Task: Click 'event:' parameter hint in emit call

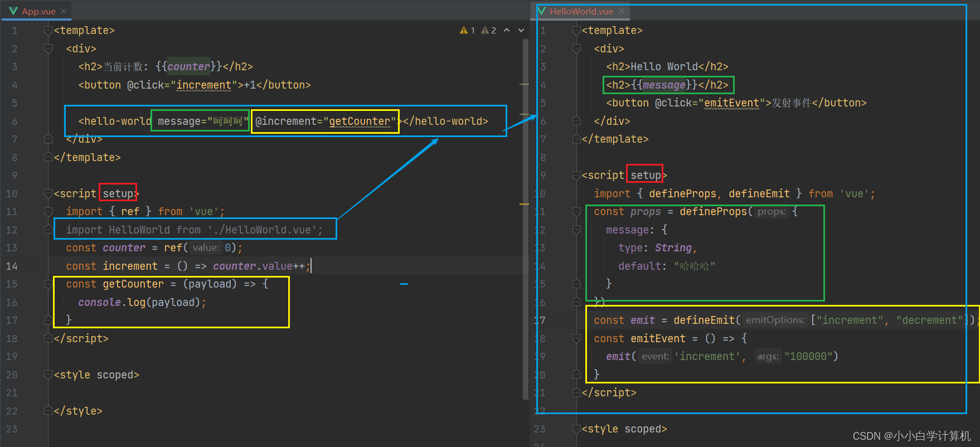Action: tap(655, 357)
